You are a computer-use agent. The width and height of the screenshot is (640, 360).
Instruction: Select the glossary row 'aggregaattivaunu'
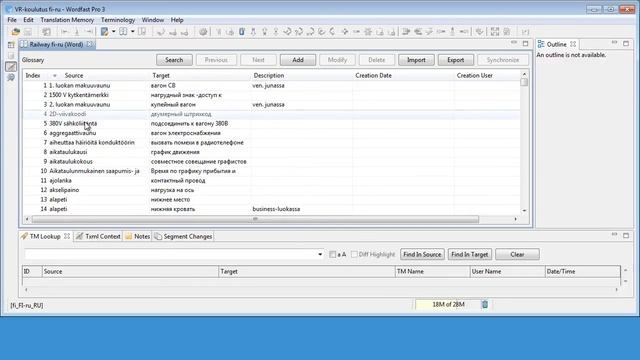[x=271, y=133]
